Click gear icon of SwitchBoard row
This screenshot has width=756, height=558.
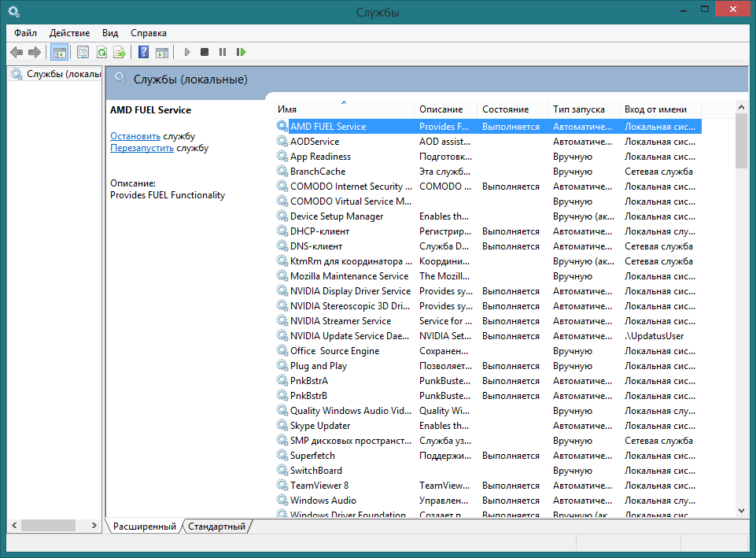click(282, 470)
